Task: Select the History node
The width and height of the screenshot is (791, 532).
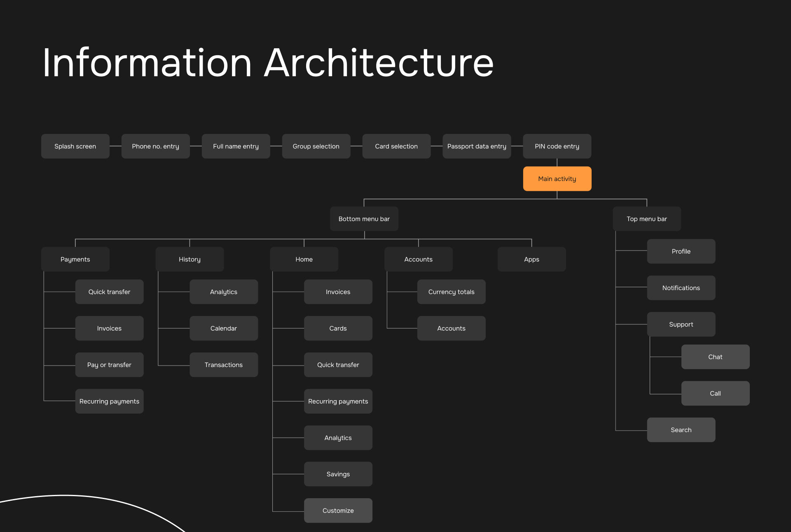Action: click(190, 259)
